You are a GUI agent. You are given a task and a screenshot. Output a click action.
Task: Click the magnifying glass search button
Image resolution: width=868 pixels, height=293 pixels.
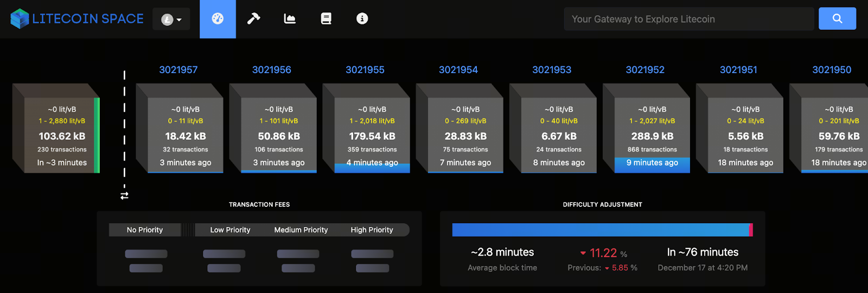(x=837, y=19)
